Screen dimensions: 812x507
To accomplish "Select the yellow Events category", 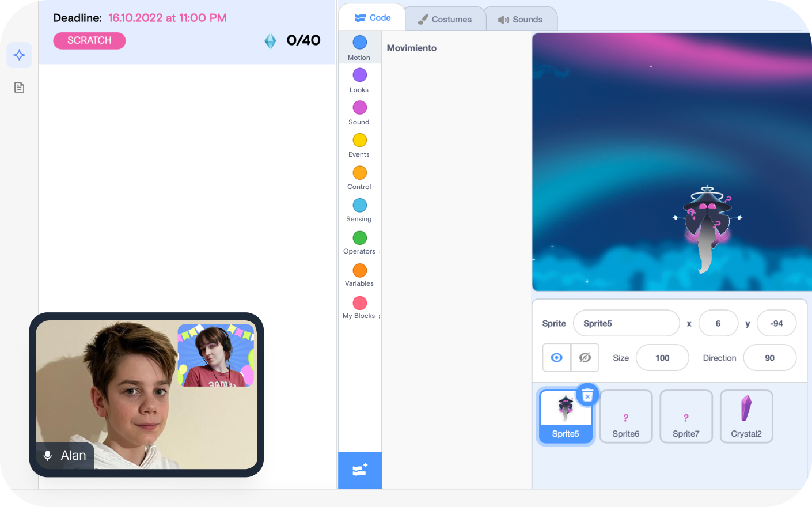I will (359, 145).
